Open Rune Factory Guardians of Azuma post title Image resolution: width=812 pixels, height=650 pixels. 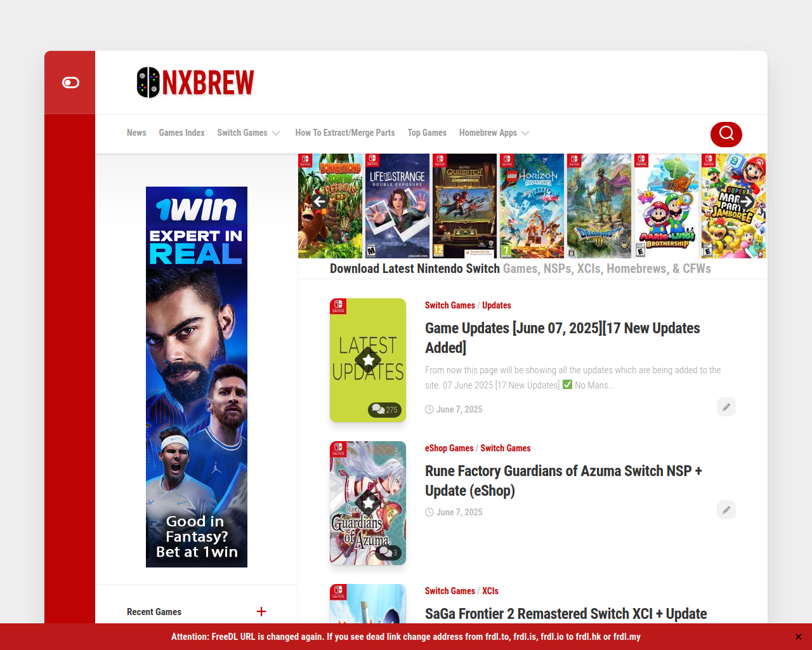[x=563, y=481]
